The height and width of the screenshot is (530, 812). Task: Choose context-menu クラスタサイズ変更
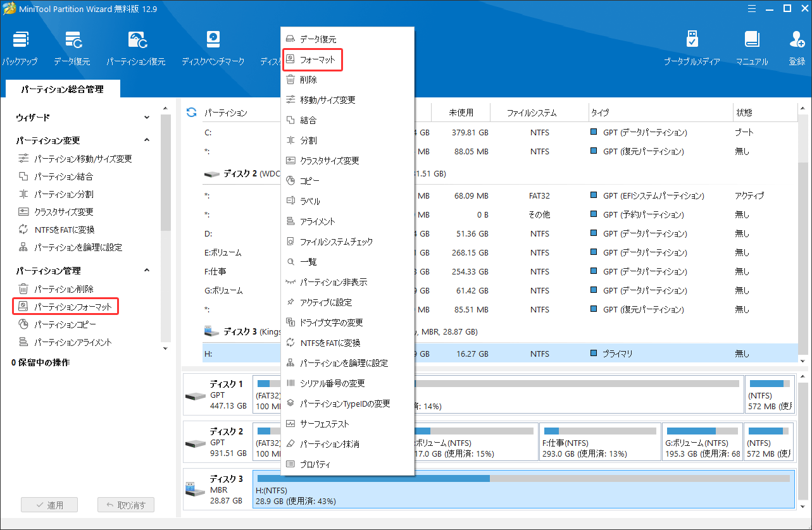(x=347, y=161)
